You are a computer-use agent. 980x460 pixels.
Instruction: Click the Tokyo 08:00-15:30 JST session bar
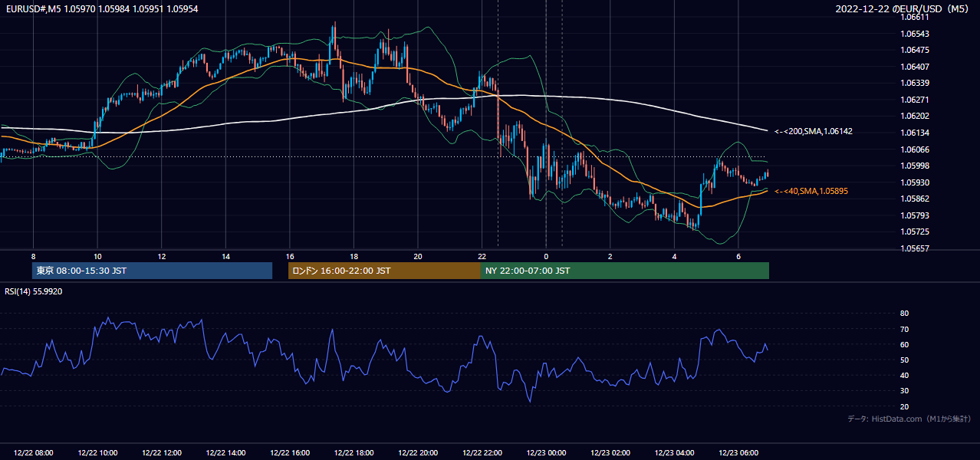coord(152,271)
